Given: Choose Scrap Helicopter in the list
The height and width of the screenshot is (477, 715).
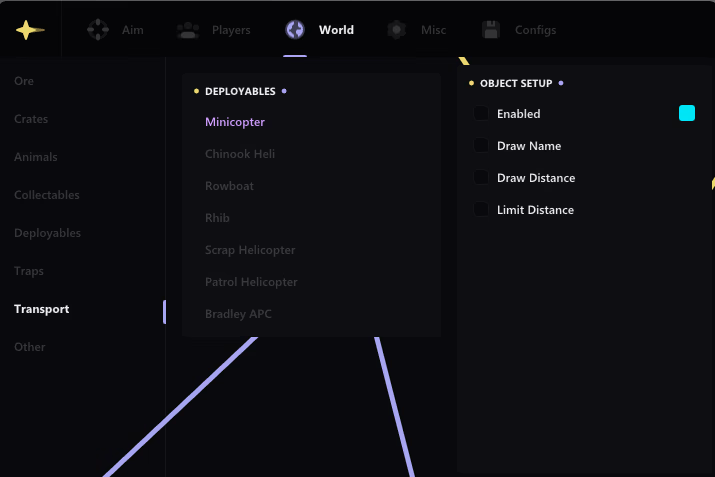Looking at the screenshot, I should click(250, 250).
